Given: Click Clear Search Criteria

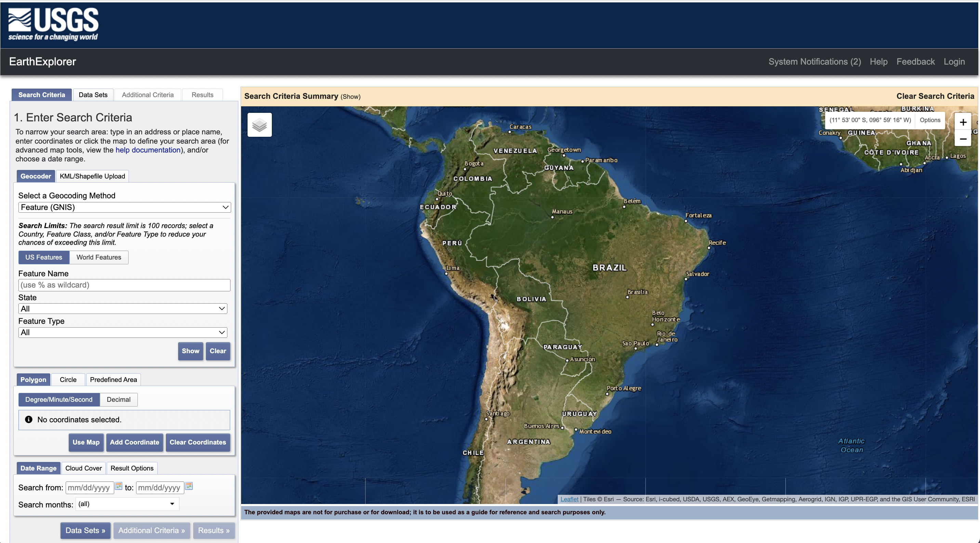Looking at the screenshot, I should pos(935,96).
